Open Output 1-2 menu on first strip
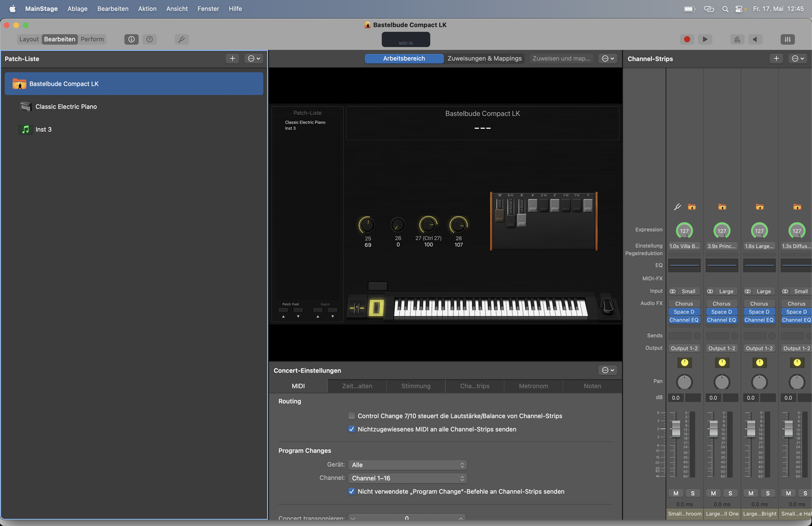The width and height of the screenshot is (812, 526). tap(684, 348)
